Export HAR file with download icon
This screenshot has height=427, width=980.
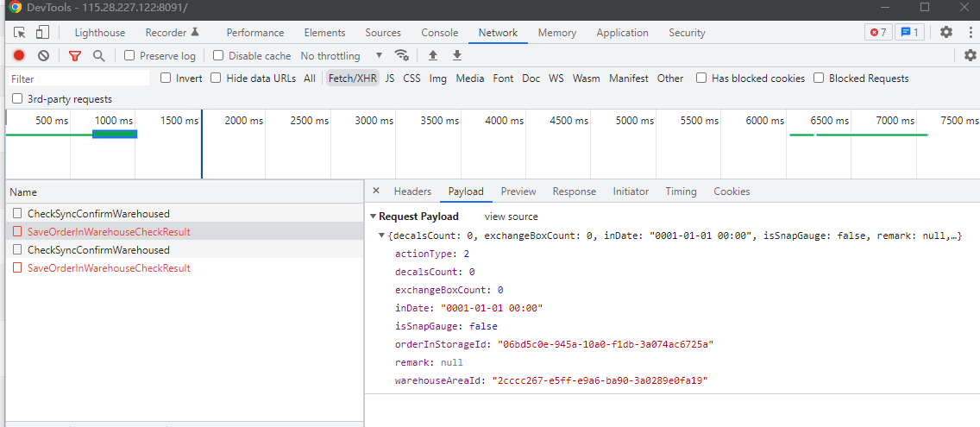(457, 55)
